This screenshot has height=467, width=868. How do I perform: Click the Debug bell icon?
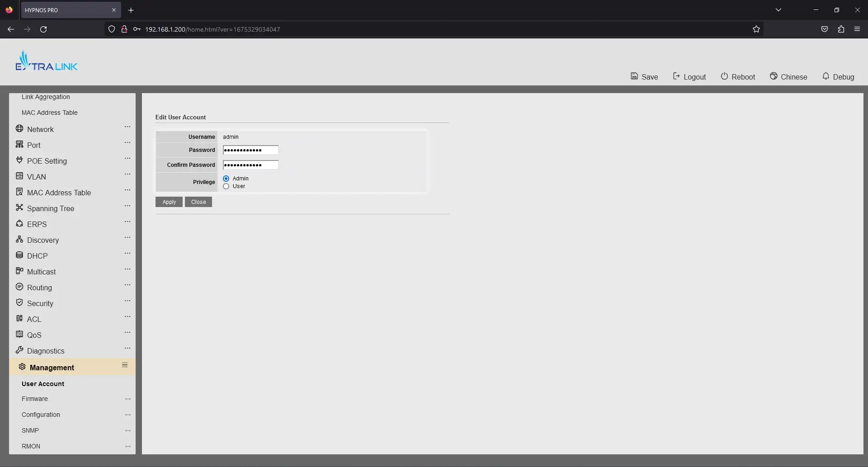point(826,76)
